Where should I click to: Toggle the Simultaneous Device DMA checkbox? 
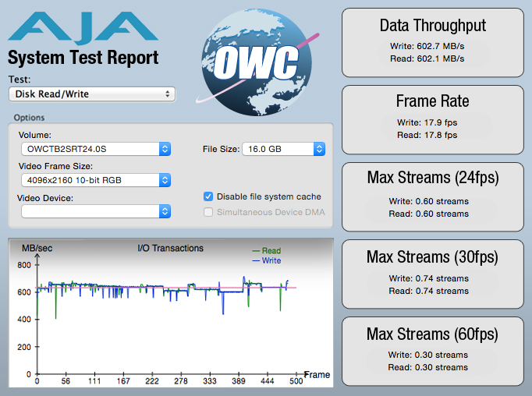click(208, 213)
